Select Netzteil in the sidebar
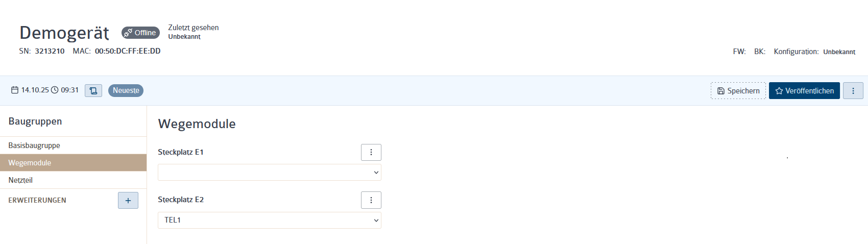The height and width of the screenshot is (244, 868). (73, 180)
